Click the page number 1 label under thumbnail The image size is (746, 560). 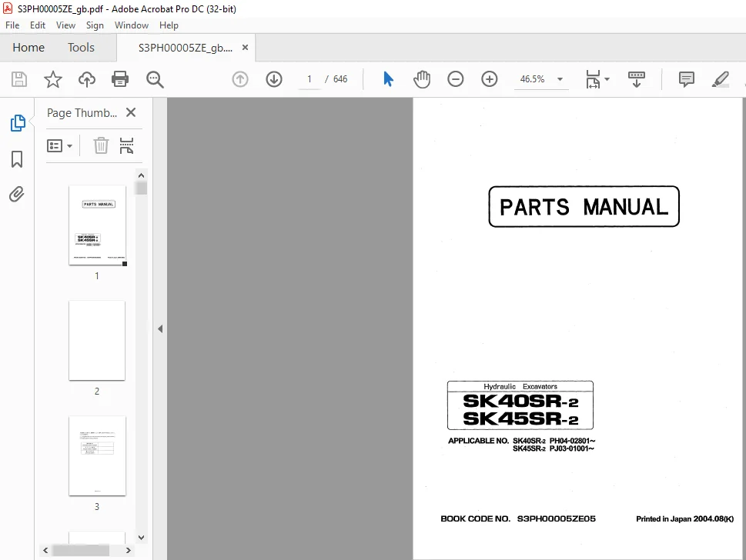tap(97, 275)
